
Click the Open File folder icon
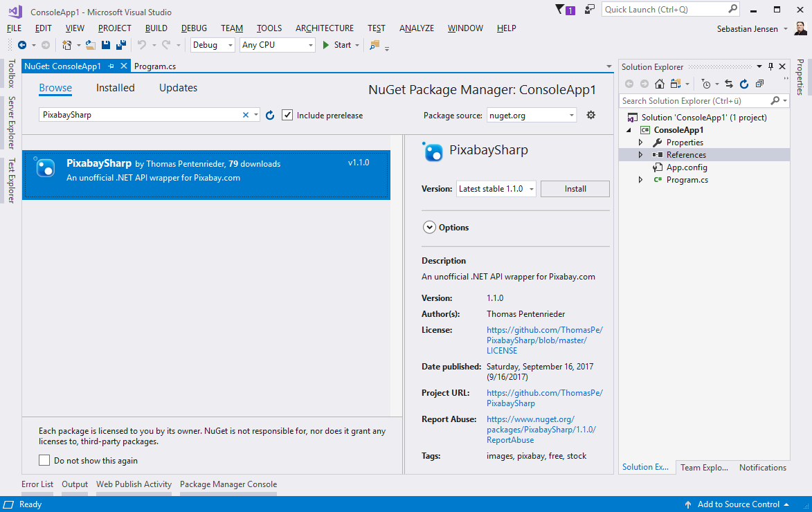click(x=90, y=45)
